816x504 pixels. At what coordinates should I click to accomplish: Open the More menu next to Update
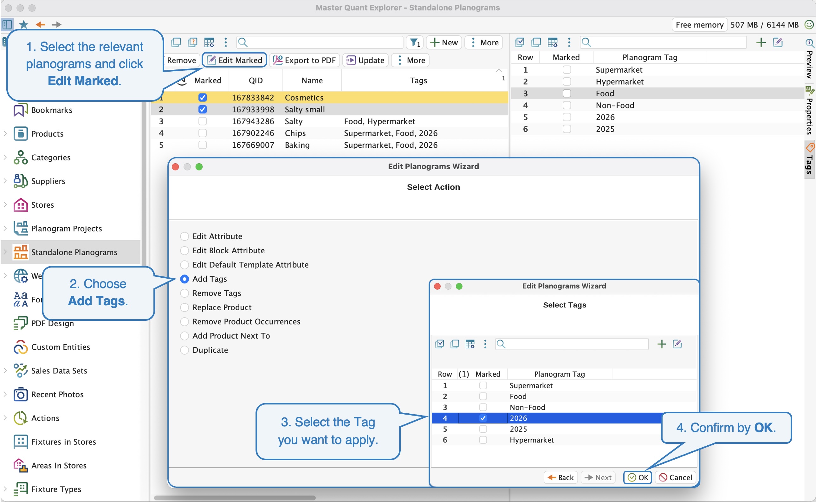[410, 60]
